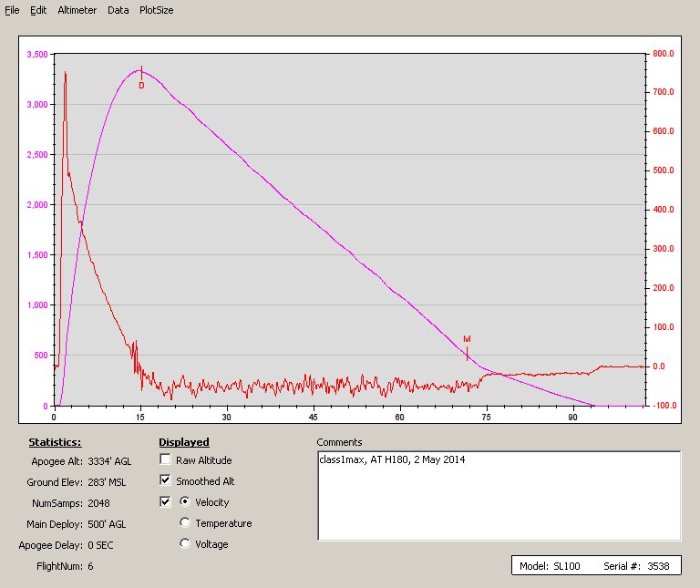Click inside the Comments text box

tap(499, 495)
